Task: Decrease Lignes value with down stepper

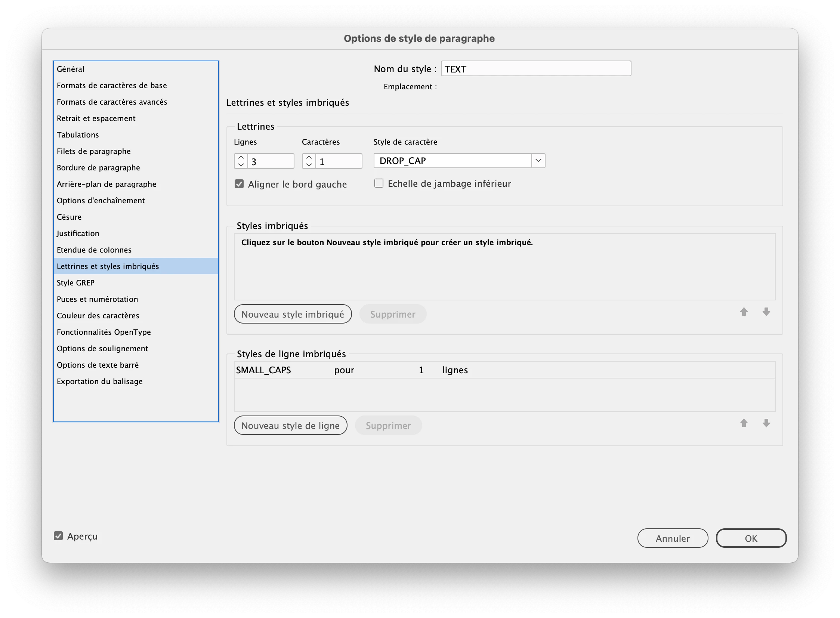Action: pos(241,165)
